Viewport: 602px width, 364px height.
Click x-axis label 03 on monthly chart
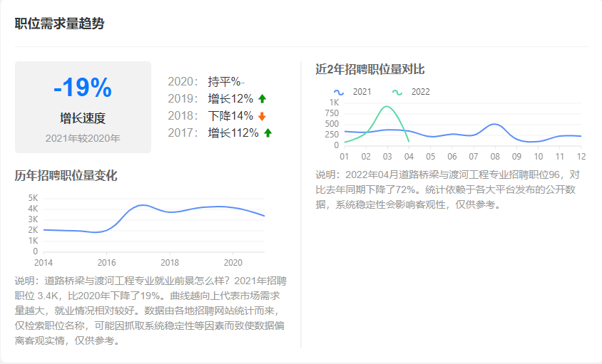[387, 157]
